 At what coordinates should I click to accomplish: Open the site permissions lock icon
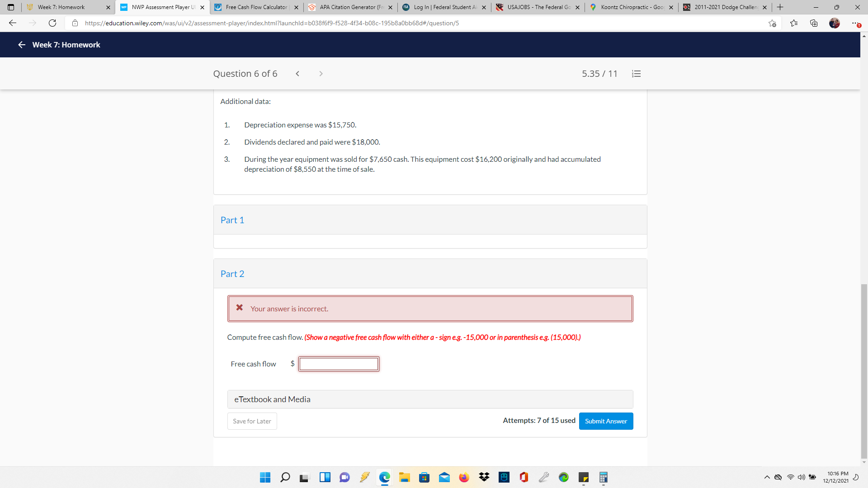coord(75,23)
